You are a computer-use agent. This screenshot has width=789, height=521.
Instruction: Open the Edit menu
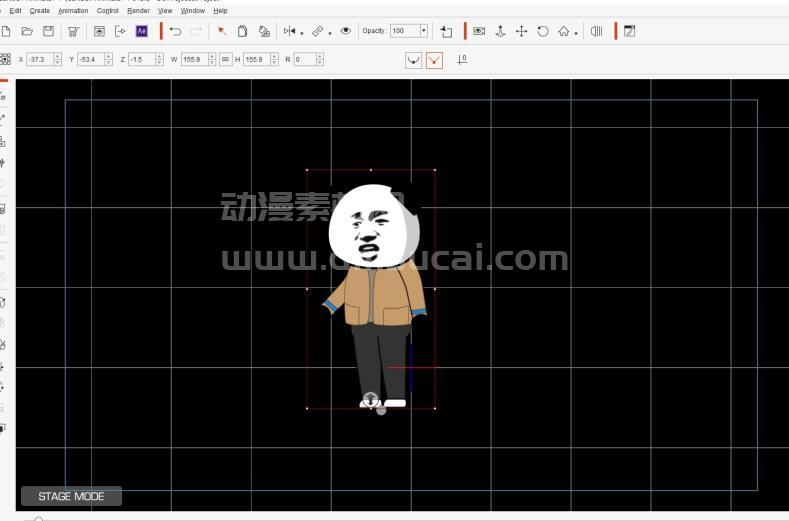[x=15, y=11]
